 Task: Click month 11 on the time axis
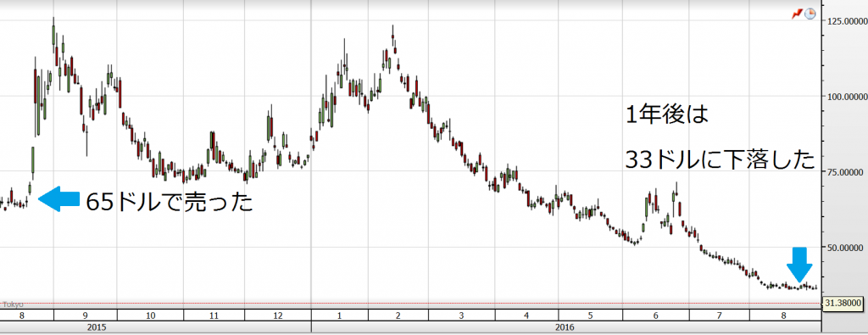[x=214, y=315]
